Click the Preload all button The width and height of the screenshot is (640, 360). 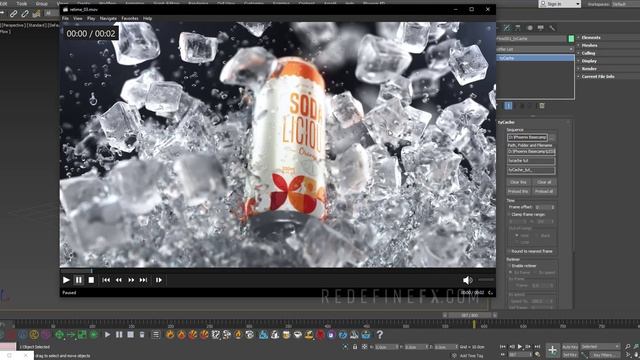(x=544, y=191)
